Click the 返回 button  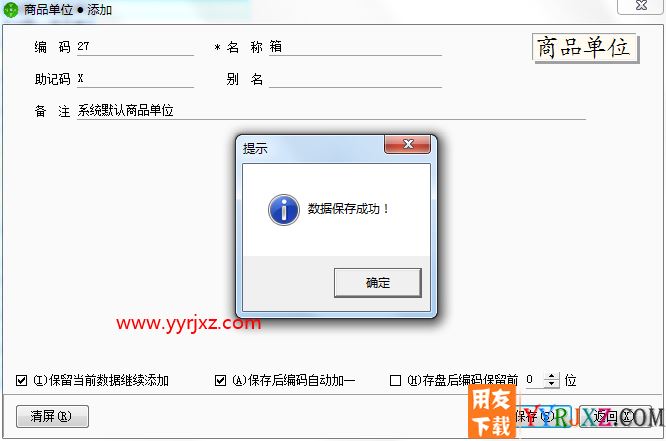[x=614, y=416]
